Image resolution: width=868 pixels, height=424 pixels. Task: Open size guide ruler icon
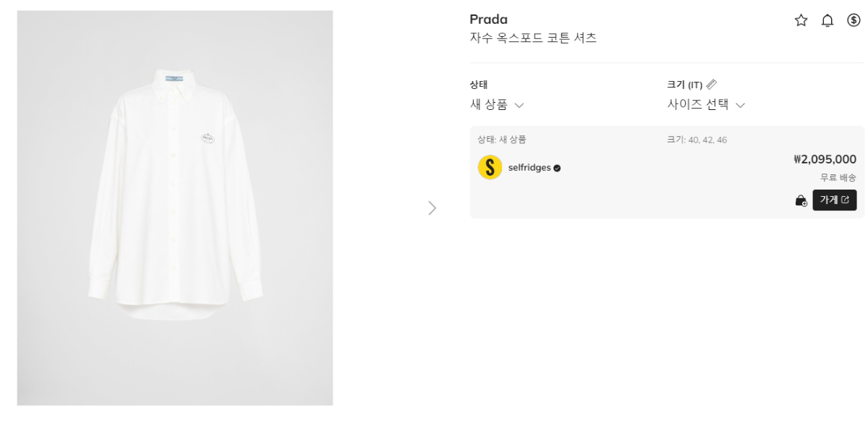tap(712, 84)
